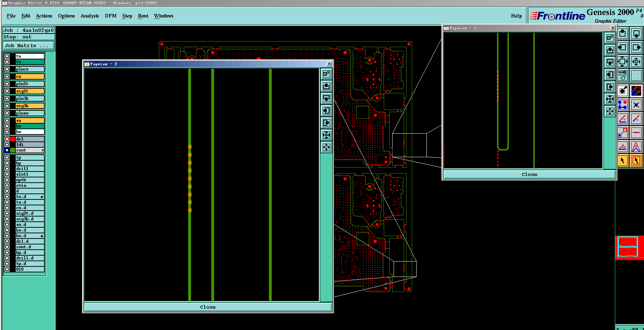
Task: Open the Job Matrix button
Action: [29, 46]
